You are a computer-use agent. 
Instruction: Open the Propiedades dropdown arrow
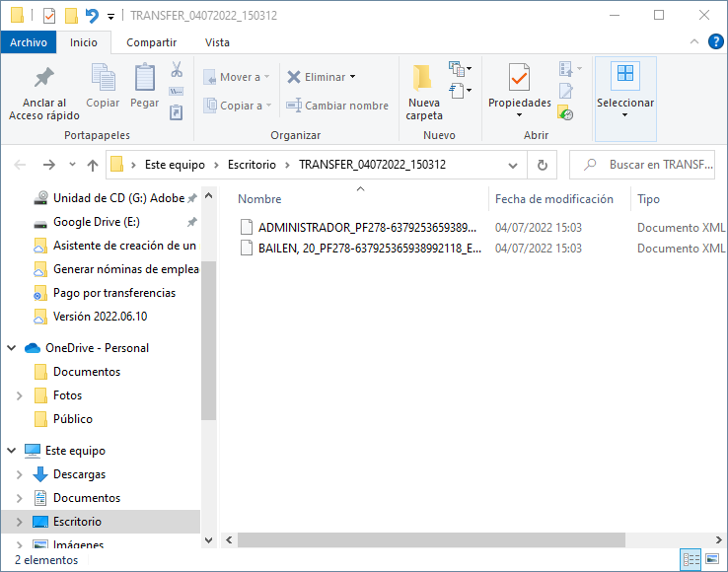coord(520,114)
